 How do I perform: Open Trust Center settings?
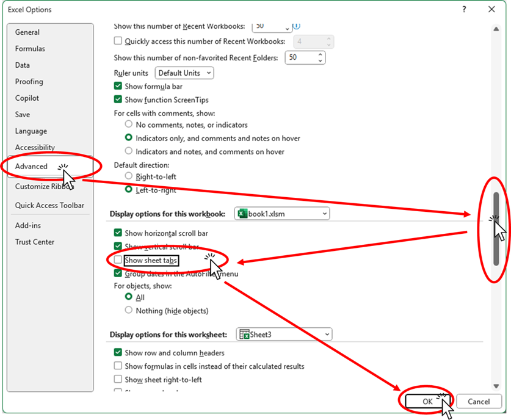click(35, 242)
